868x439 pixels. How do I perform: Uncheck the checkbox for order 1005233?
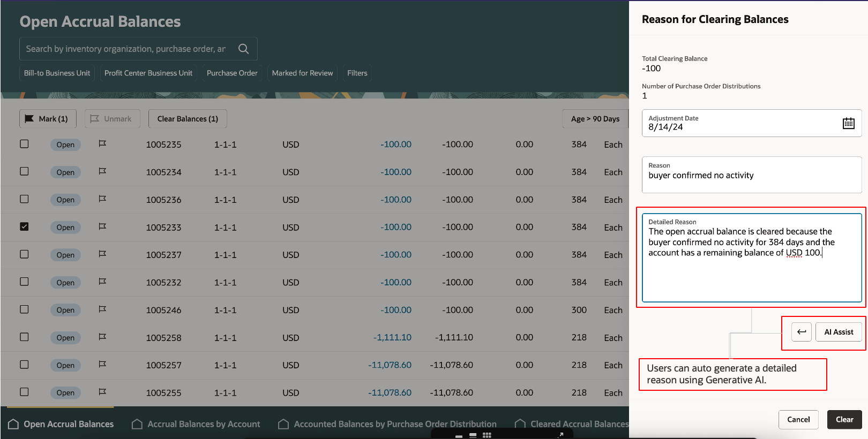point(24,226)
